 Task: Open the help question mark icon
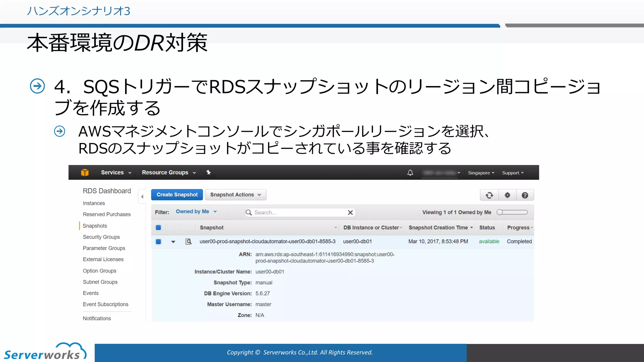[x=525, y=195]
